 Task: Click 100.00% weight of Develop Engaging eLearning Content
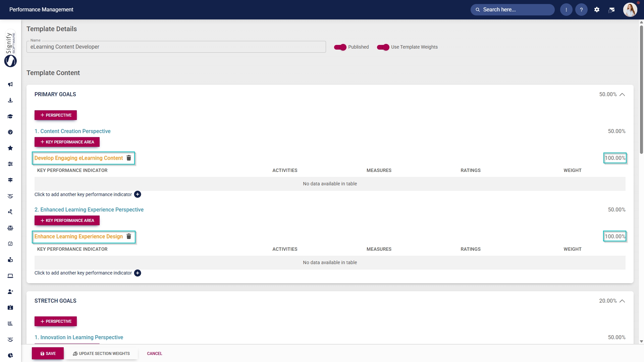(x=615, y=158)
